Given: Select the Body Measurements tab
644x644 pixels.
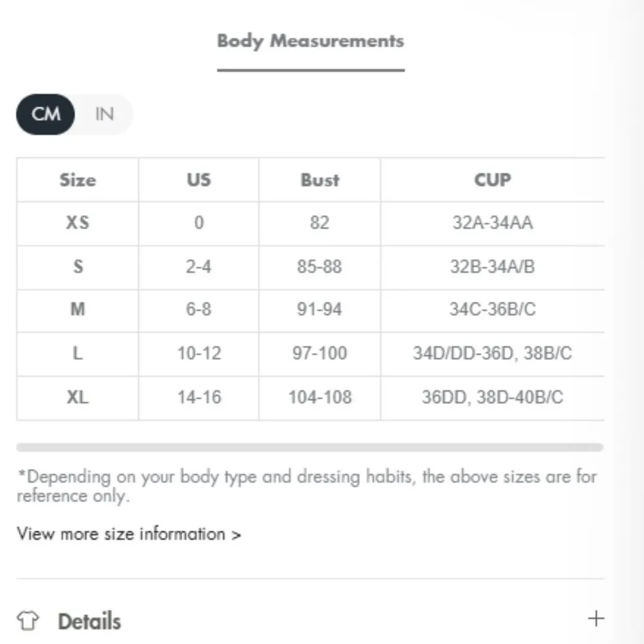Looking at the screenshot, I should point(310,41).
